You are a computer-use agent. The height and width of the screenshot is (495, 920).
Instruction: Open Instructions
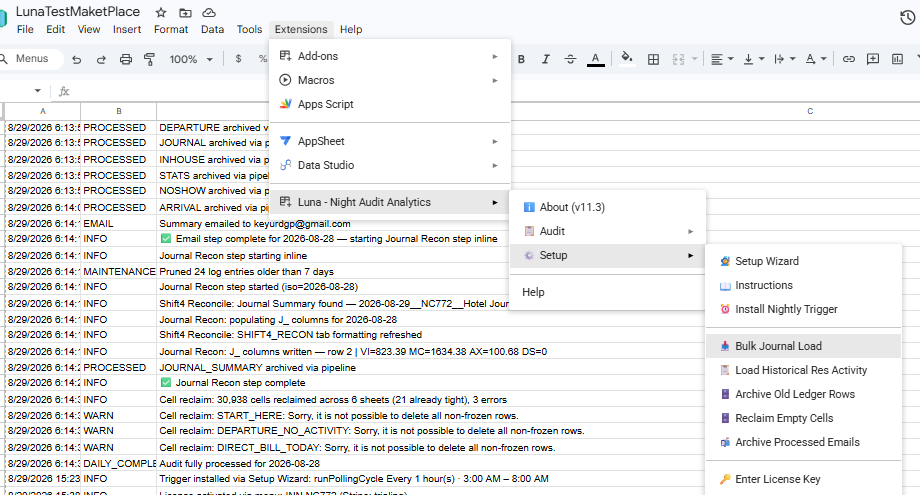[x=803, y=285]
